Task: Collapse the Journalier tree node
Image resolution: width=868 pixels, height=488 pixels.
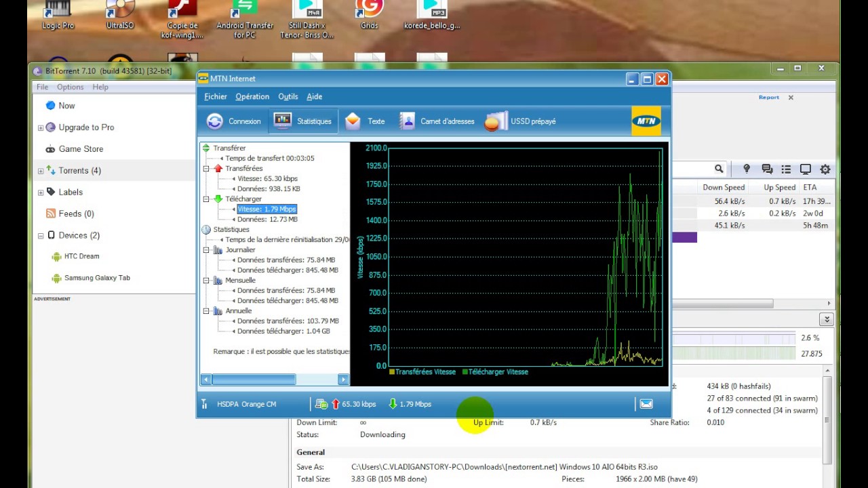Action: [x=206, y=249]
